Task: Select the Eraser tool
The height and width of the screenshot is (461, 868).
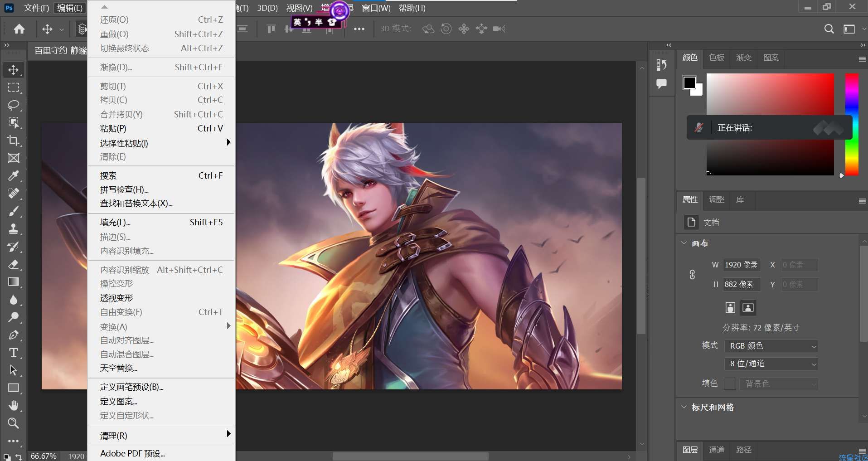Action: pyautogui.click(x=14, y=264)
